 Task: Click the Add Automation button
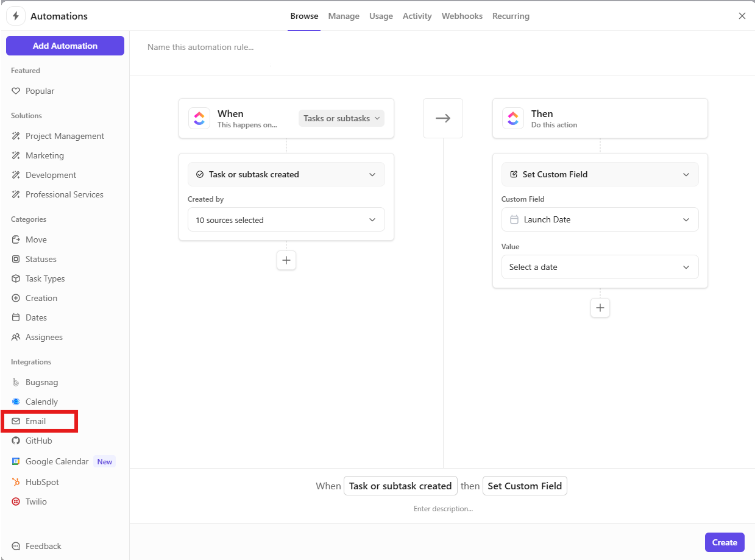pyautogui.click(x=65, y=46)
